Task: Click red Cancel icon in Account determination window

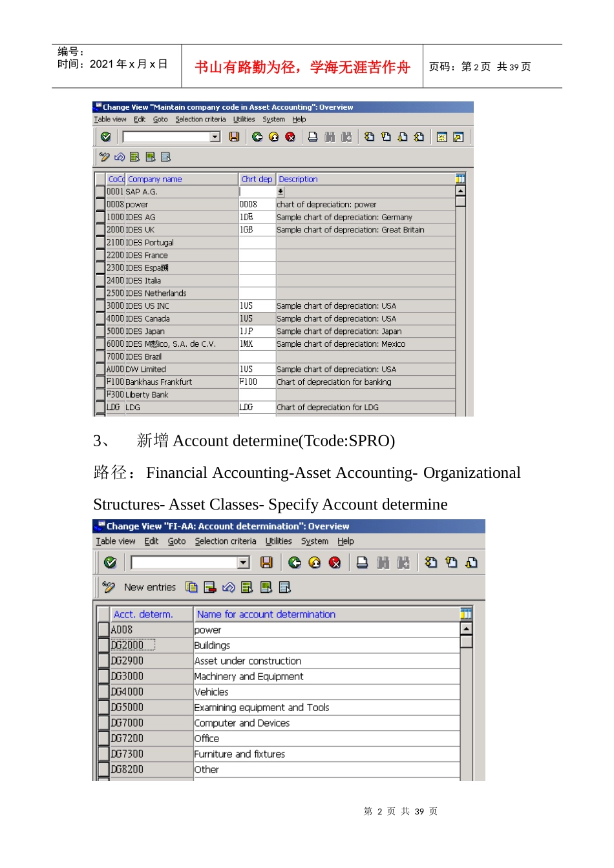Action: pyautogui.click(x=335, y=563)
